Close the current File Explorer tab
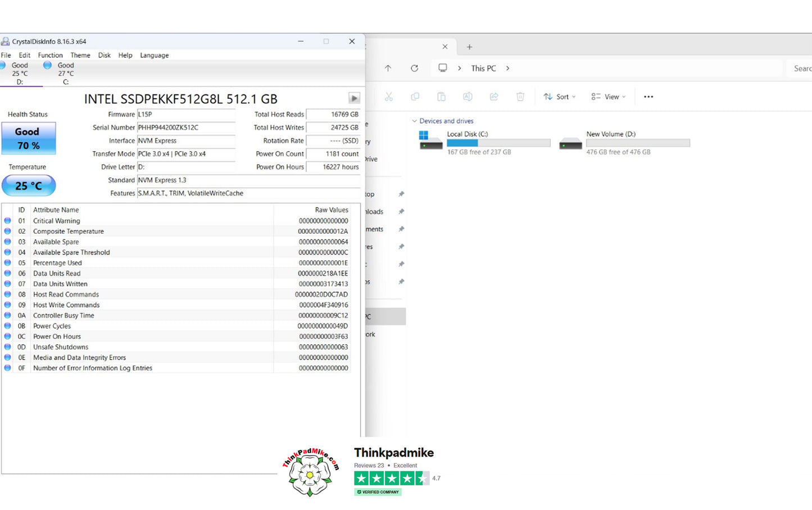Viewport: 812px width, 510px height. [x=445, y=47]
